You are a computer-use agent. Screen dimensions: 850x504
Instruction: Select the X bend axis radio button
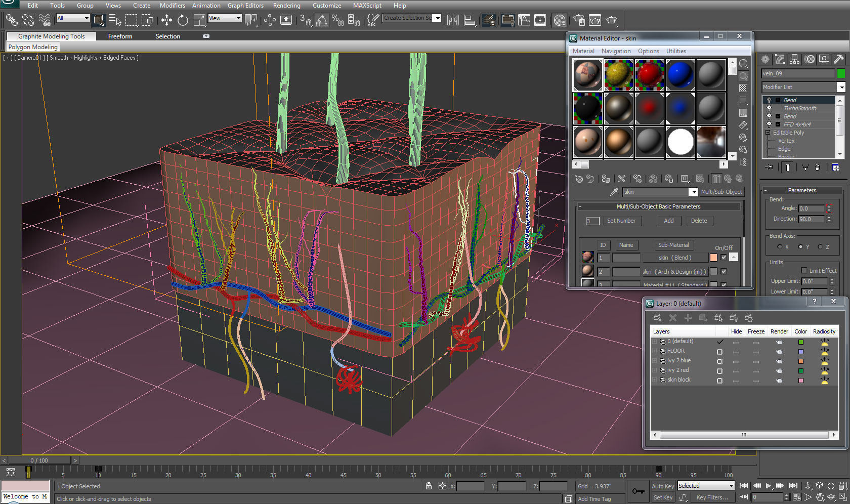click(x=780, y=247)
